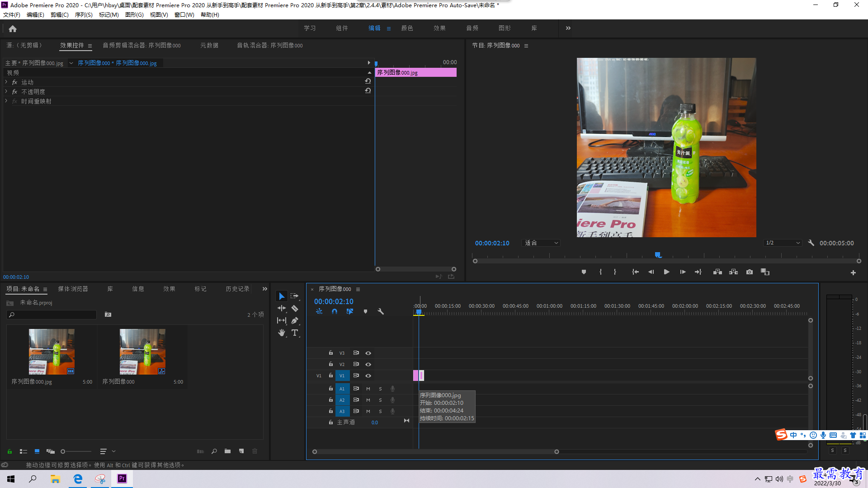The height and width of the screenshot is (488, 868).
Task: Switch to 颜色 workspace
Action: pyautogui.click(x=407, y=28)
